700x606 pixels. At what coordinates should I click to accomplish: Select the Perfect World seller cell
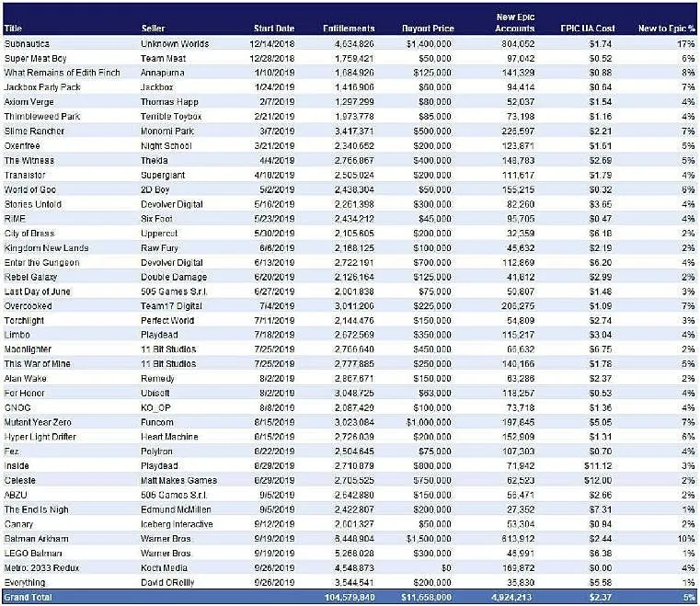[167, 320]
